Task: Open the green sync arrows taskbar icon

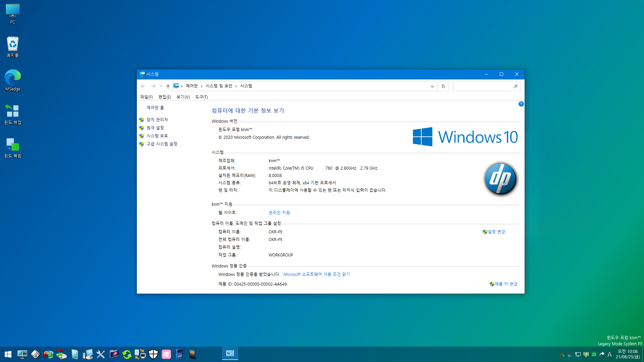Action: (127, 354)
